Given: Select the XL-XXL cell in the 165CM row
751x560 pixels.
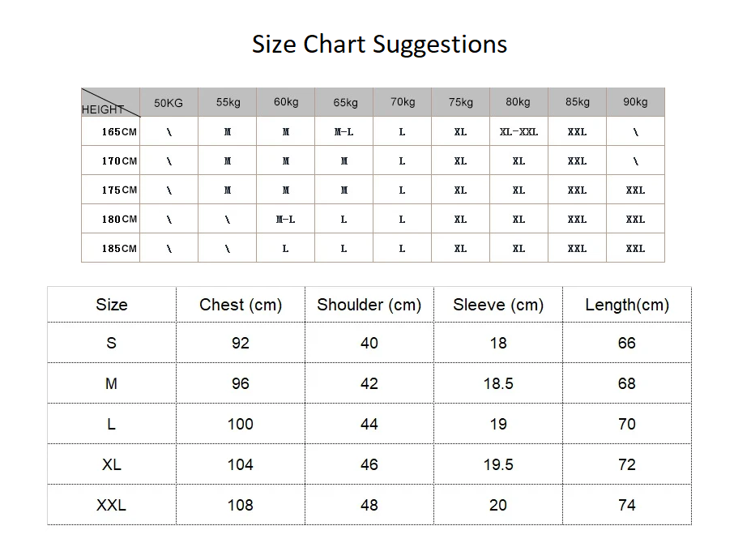Looking at the screenshot, I should tap(518, 131).
